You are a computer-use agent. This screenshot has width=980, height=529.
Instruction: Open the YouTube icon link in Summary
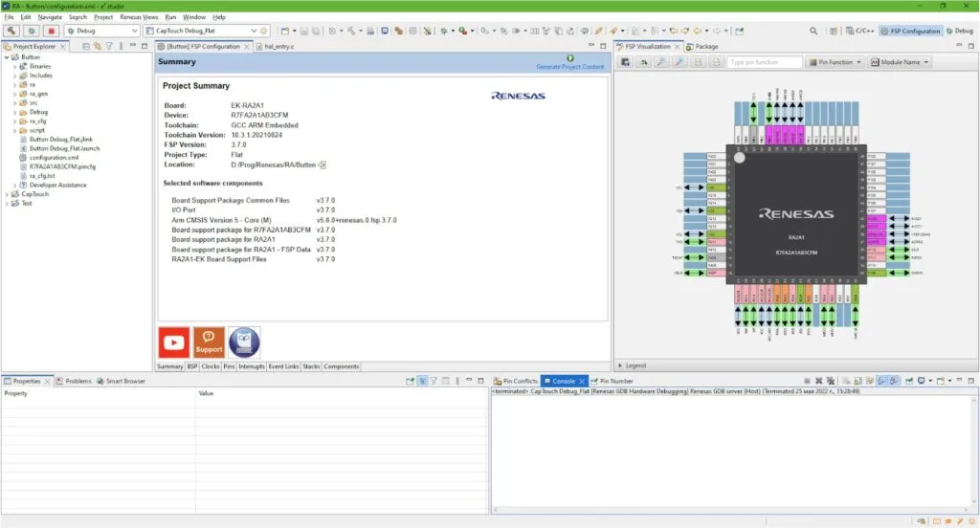[x=174, y=342]
